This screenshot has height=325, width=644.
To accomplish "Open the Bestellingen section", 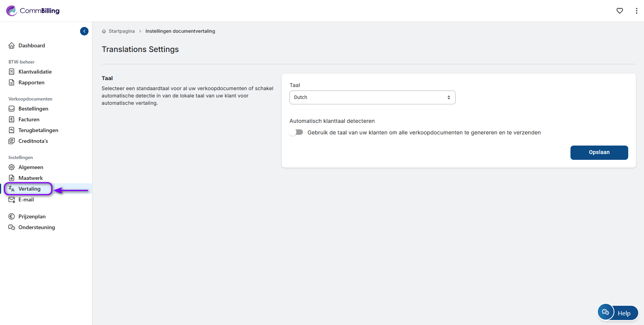I will pos(33,109).
